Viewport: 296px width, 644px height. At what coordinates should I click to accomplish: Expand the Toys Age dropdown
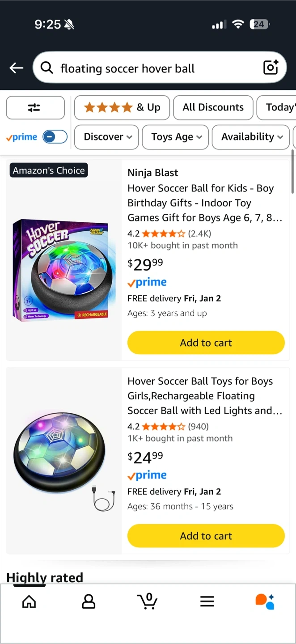[177, 137]
